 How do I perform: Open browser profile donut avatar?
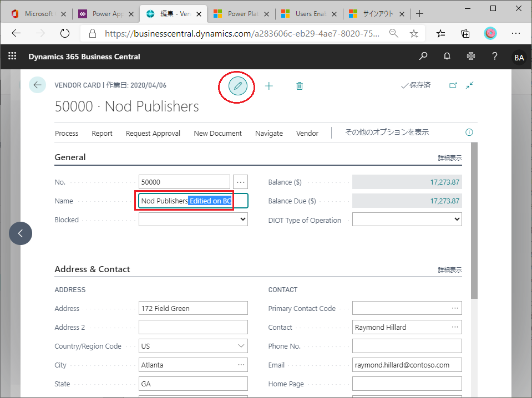(490, 33)
